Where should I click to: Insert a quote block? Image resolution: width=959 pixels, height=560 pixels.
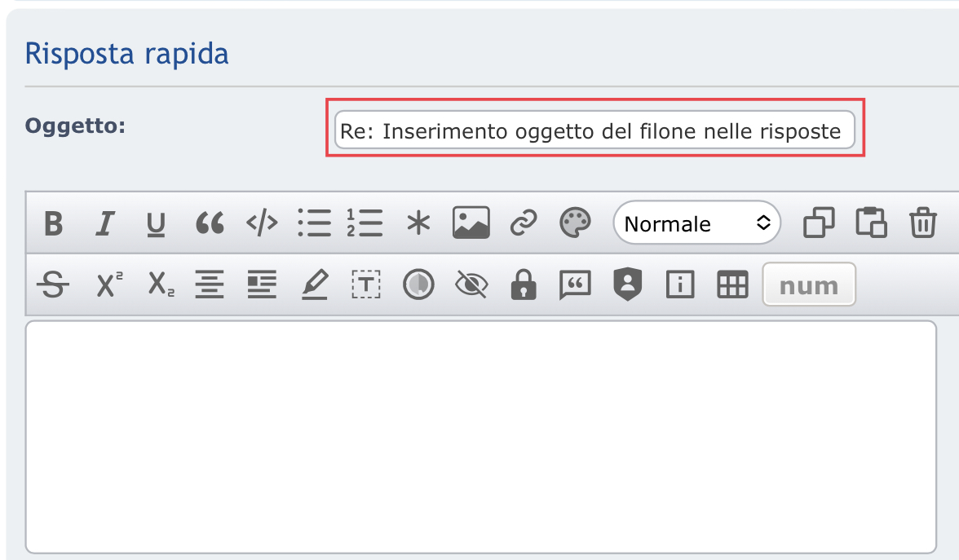(x=210, y=223)
